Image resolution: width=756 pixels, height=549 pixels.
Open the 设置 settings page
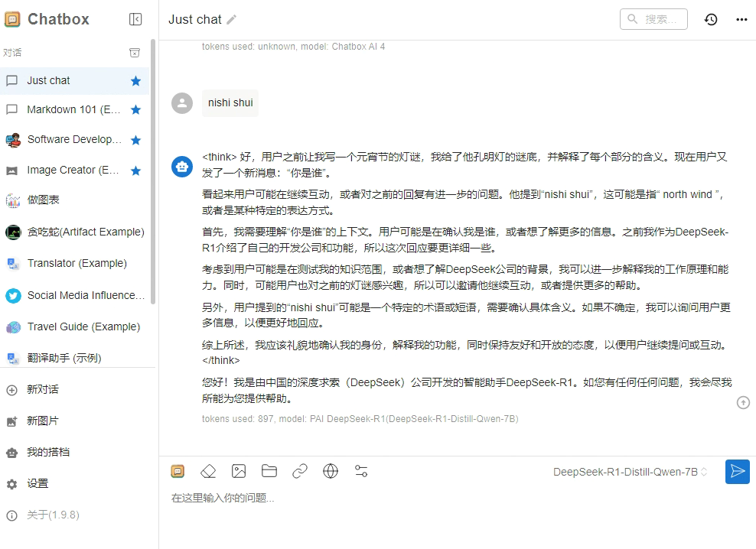(x=37, y=483)
